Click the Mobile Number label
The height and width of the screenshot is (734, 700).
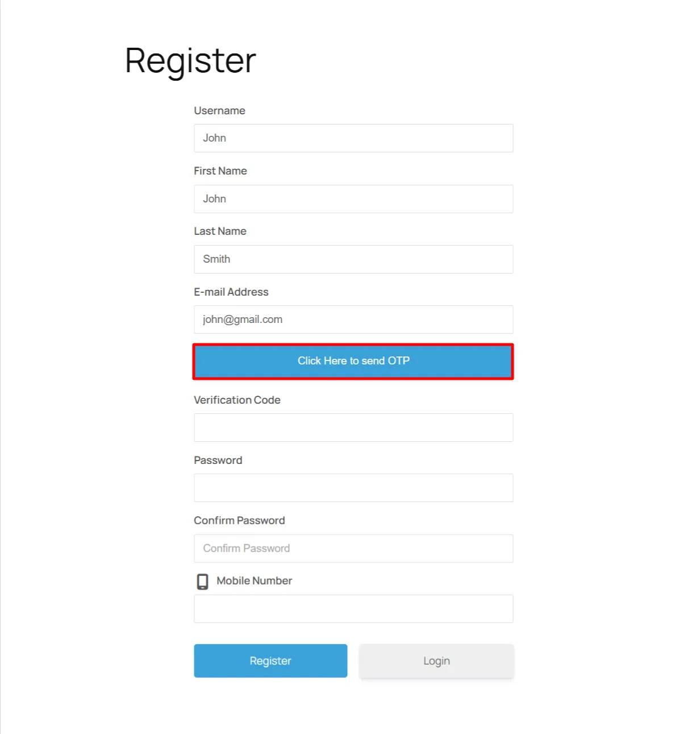pyautogui.click(x=253, y=580)
